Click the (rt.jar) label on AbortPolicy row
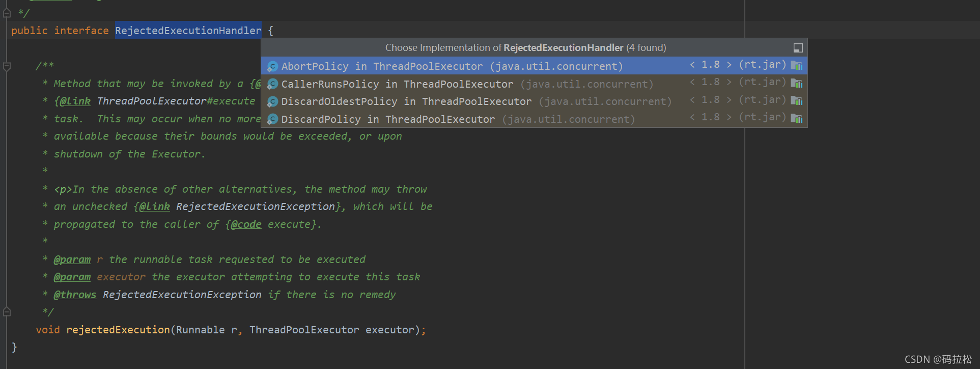The image size is (980, 369). [x=762, y=65]
